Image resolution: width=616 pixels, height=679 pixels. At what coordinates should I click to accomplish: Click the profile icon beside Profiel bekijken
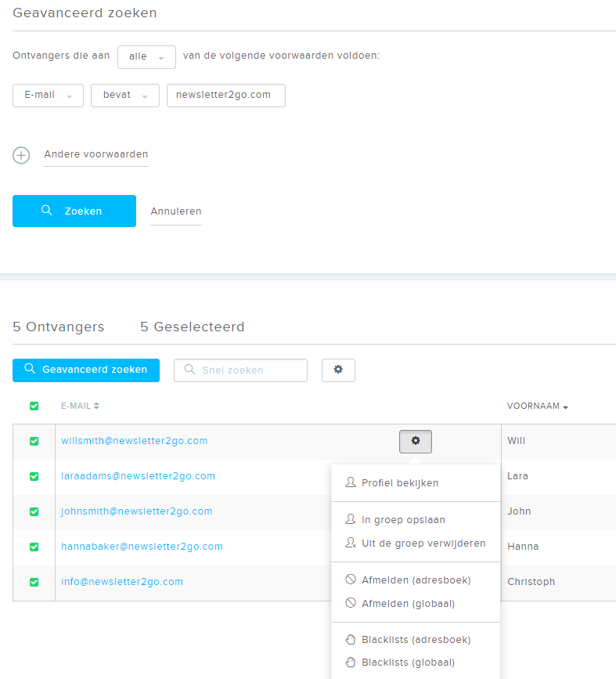(x=351, y=482)
